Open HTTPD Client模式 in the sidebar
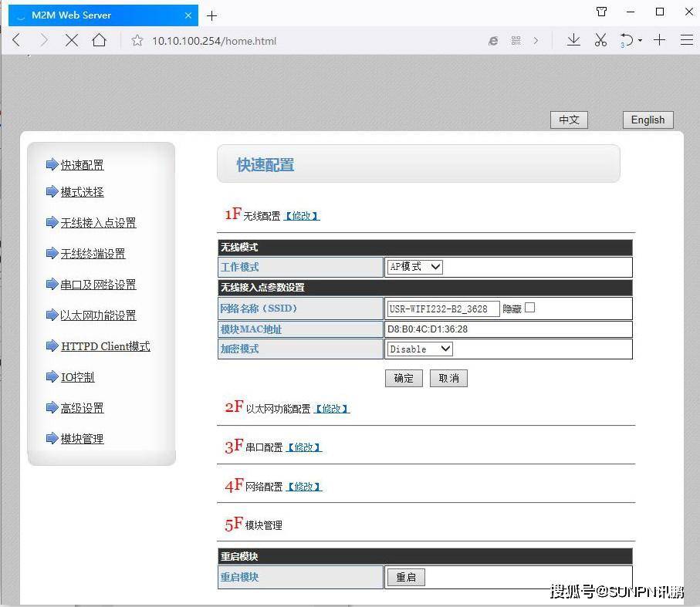 coord(106,346)
